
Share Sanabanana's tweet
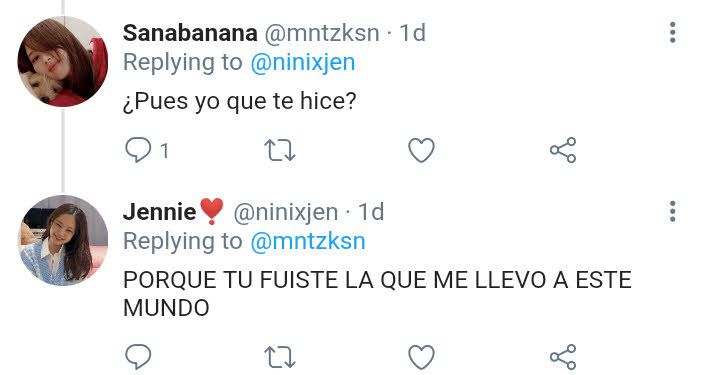pyautogui.click(x=563, y=150)
